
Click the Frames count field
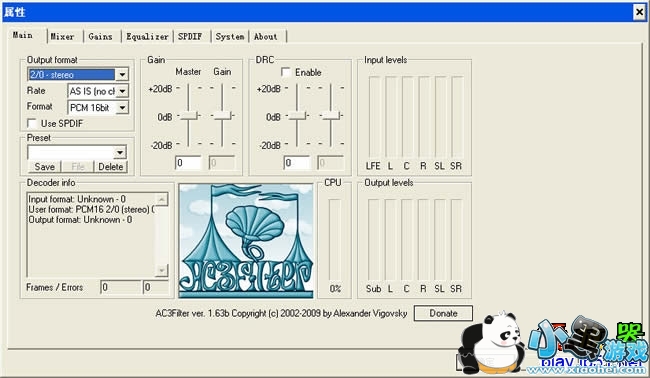click(121, 287)
